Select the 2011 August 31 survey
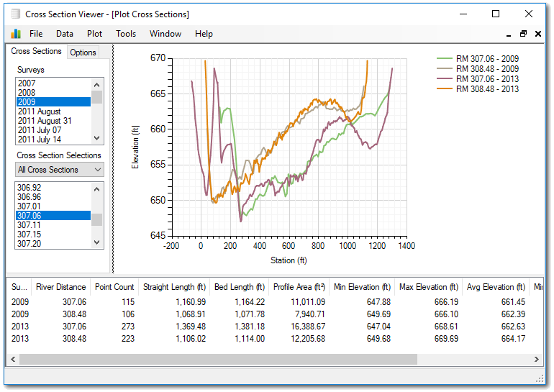554x392 pixels. (x=44, y=121)
